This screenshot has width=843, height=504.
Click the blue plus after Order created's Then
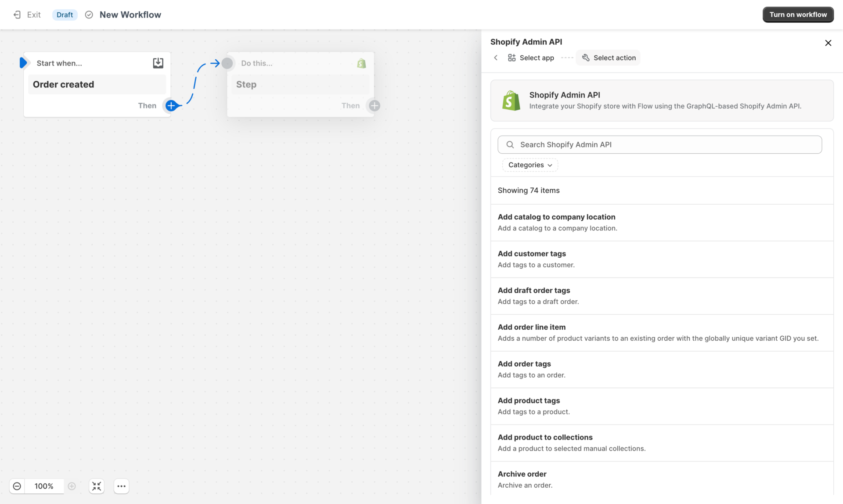pyautogui.click(x=171, y=105)
